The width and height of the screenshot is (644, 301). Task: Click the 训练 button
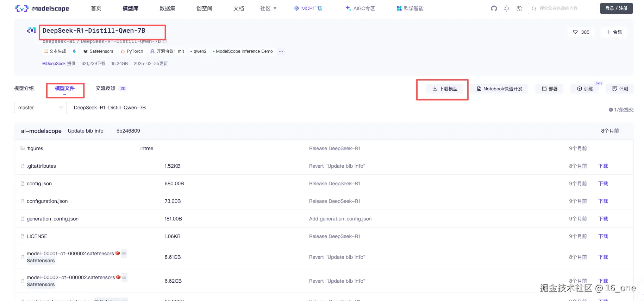pos(585,89)
